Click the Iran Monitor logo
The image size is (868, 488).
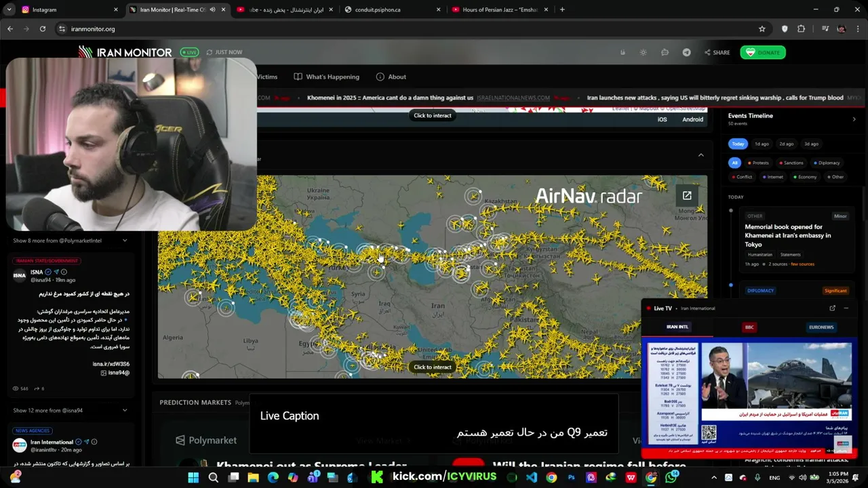[125, 52]
